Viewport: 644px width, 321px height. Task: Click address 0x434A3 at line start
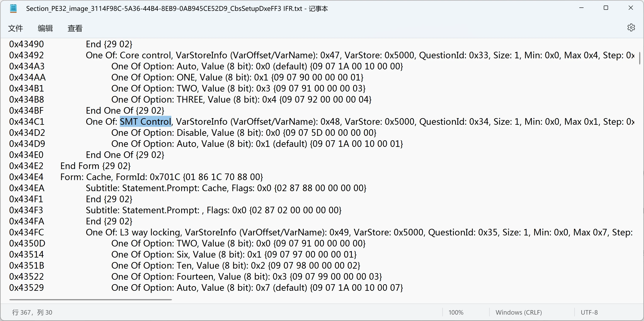tap(27, 66)
